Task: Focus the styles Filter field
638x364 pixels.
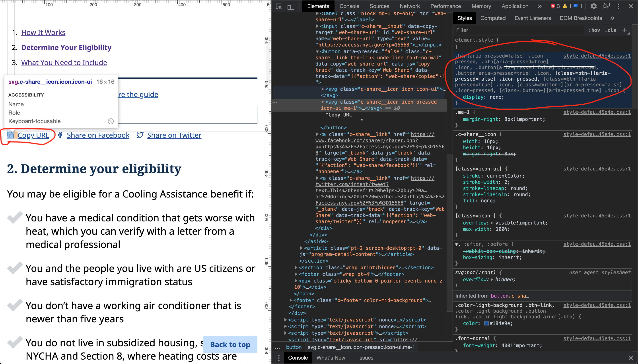Action: point(519,30)
